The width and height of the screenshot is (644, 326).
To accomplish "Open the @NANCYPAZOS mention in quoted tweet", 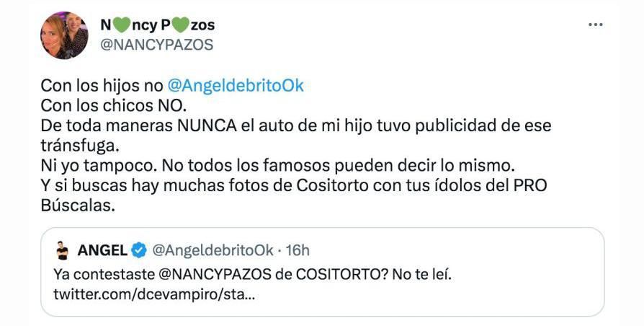I will pyautogui.click(x=215, y=275).
